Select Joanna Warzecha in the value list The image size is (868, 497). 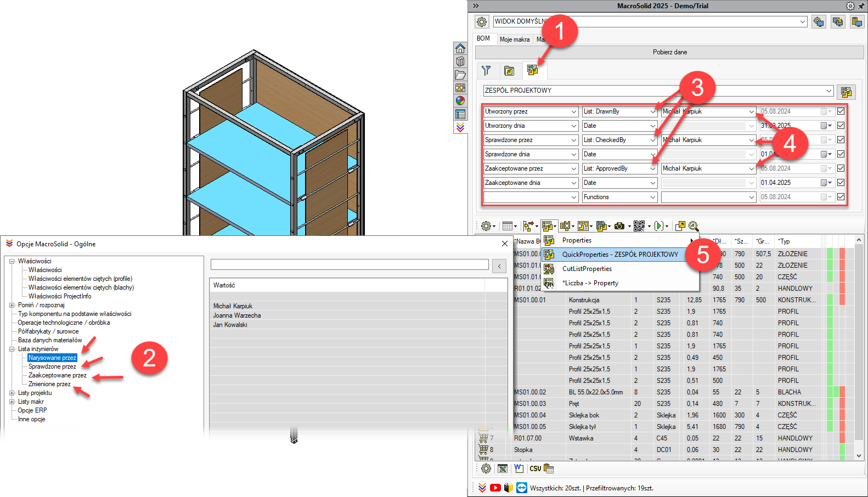coord(237,315)
